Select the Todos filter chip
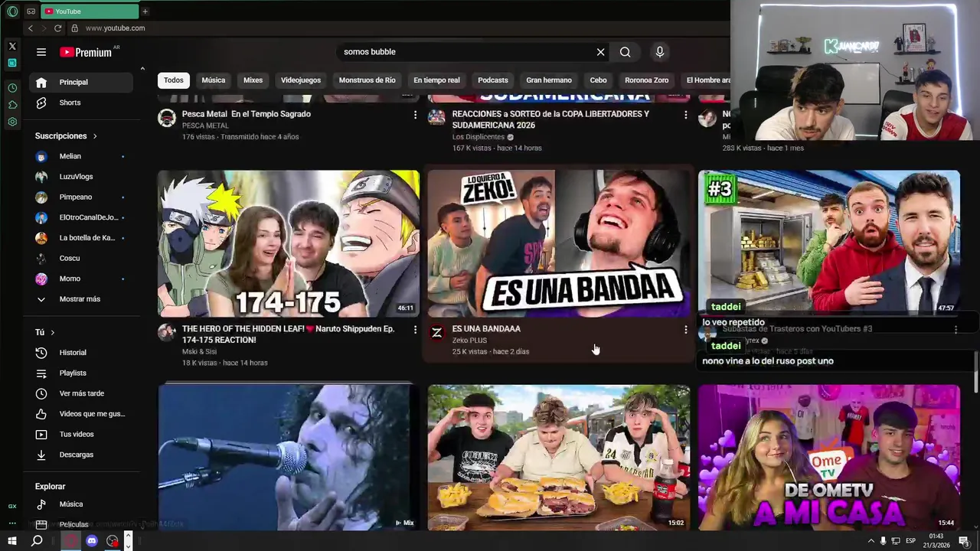980x551 pixels. 174,80
